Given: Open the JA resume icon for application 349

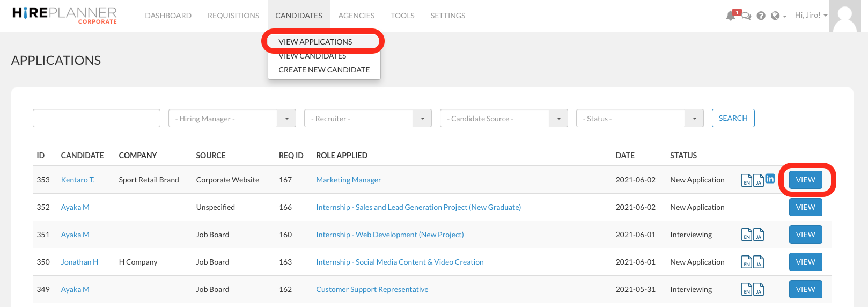Looking at the screenshot, I should tap(759, 290).
